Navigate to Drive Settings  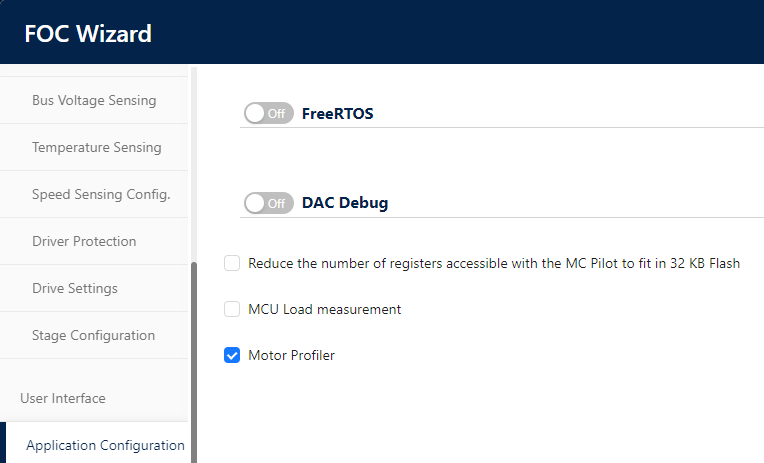click(75, 288)
